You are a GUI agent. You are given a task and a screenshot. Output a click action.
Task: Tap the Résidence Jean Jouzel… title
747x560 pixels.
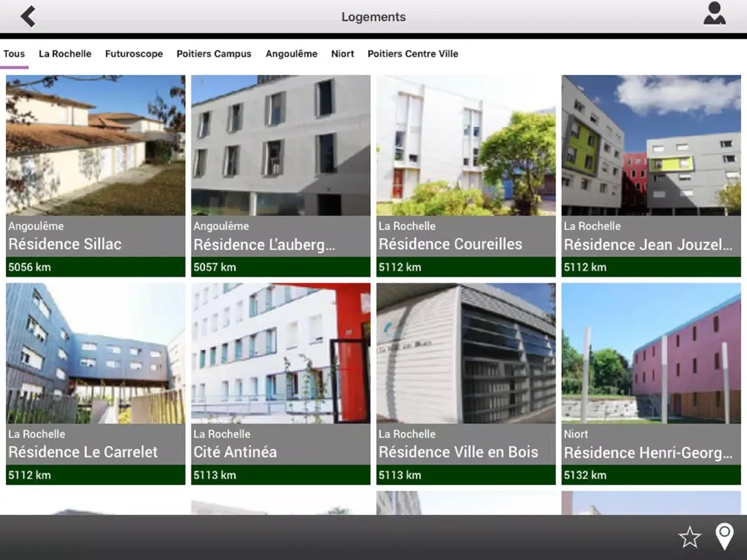648,245
